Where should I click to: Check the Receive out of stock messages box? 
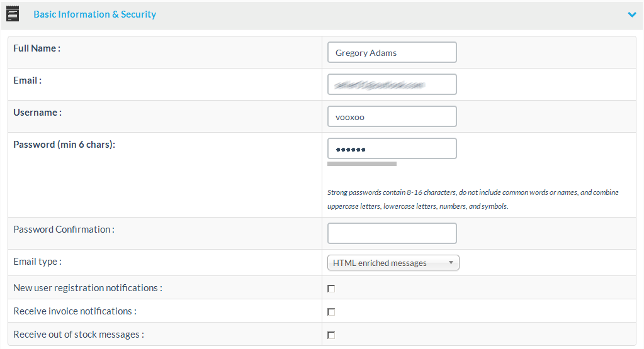point(331,335)
